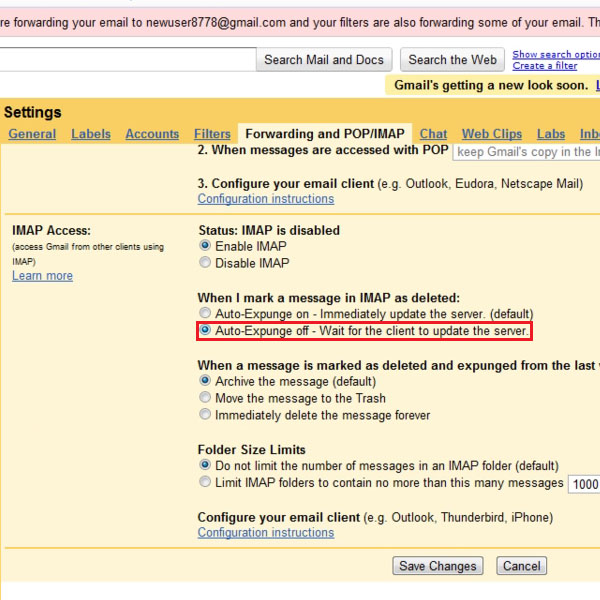Viewport: 600px width, 600px height.
Task: Open the Labels settings tab
Action: point(91,134)
